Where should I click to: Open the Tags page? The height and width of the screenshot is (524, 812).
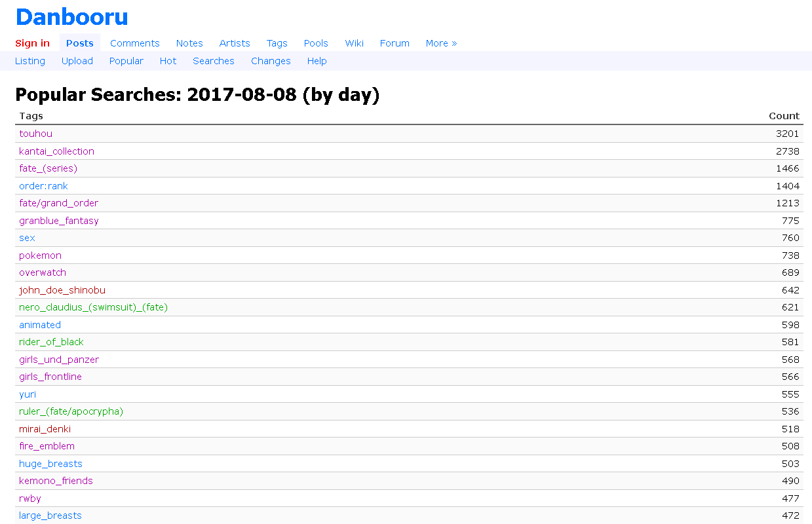click(277, 43)
